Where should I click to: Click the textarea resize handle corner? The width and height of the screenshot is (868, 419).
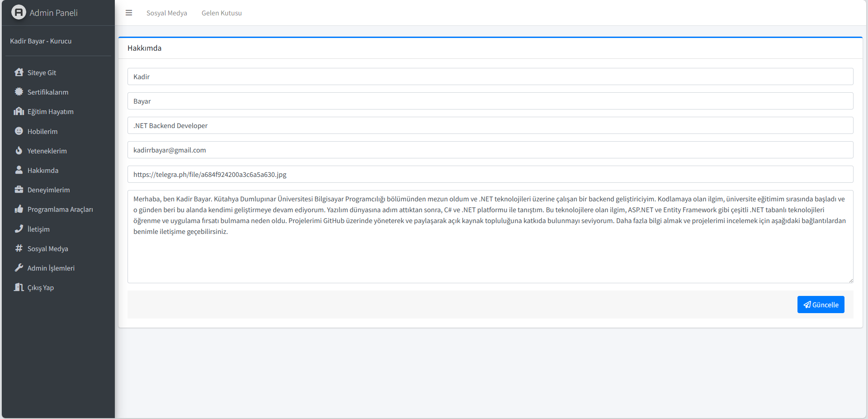click(x=851, y=281)
